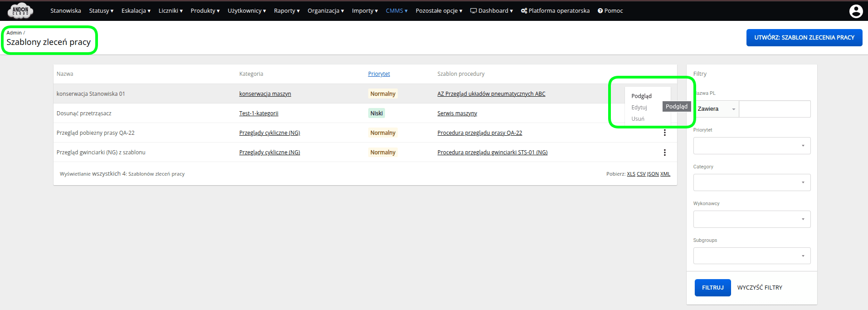Change the Zawiera condition dropdown
This screenshot has height=310, width=868.
(716, 109)
